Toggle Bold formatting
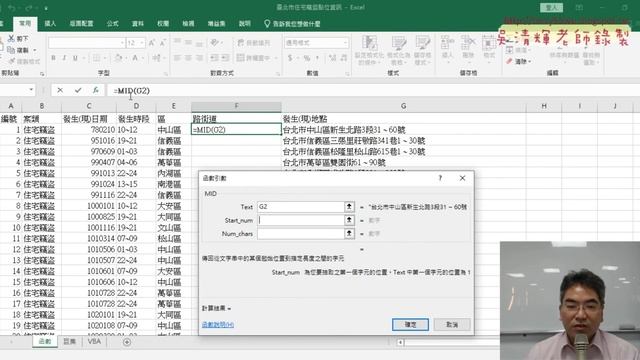640x360 pixels. point(53,58)
